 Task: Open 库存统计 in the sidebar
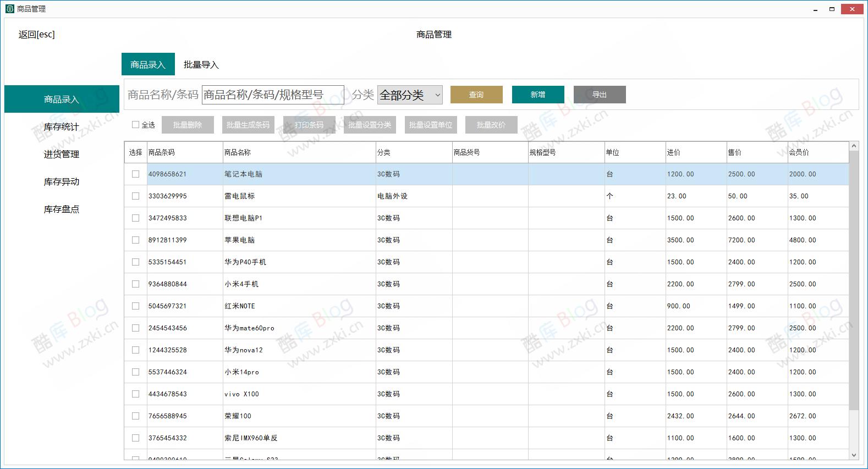[x=62, y=126]
